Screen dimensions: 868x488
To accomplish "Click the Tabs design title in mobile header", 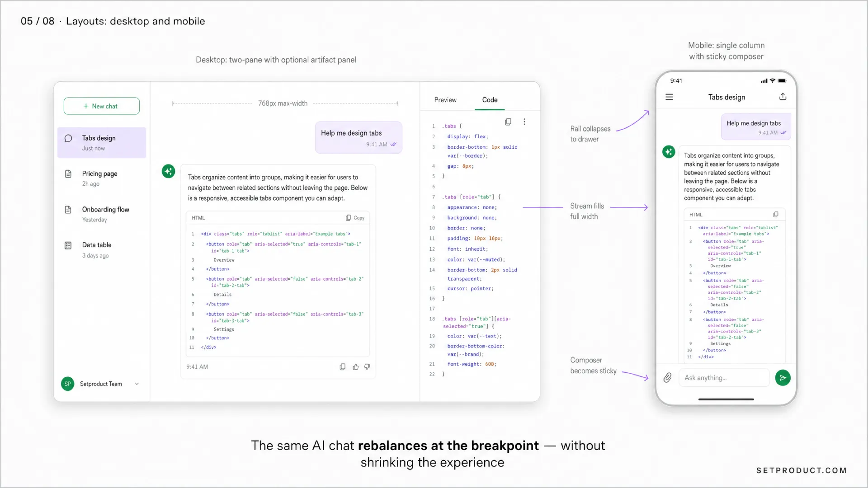I will tap(726, 97).
